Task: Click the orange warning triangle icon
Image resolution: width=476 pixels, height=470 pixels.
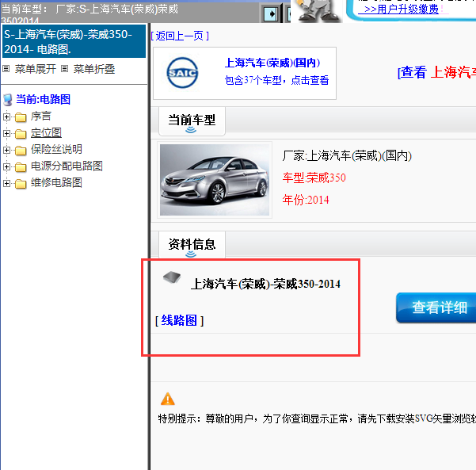Action: click(x=168, y=399)
